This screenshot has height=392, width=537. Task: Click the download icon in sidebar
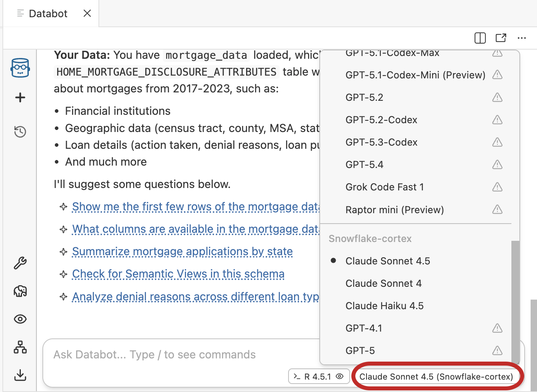20,375
